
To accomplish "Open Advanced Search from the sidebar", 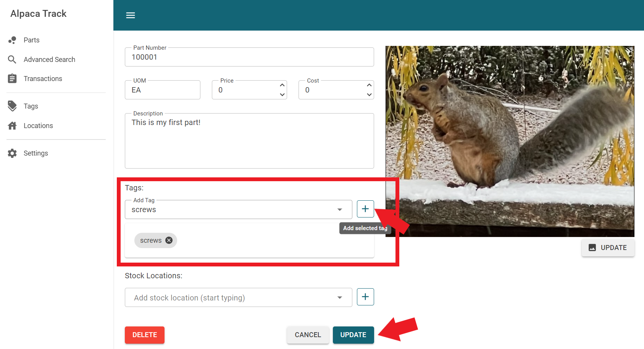I will pyautogui.click(x=49, y=60).
